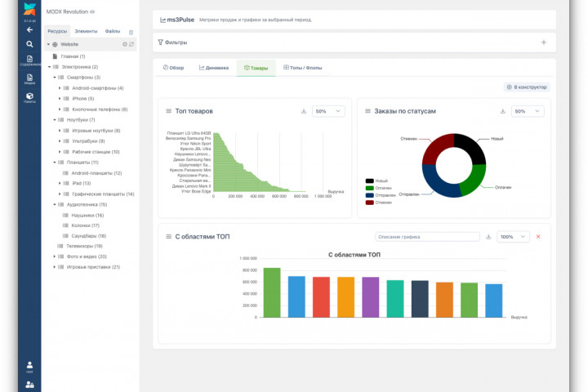
Task: Open the Элементы tab in the tree panel
Action: [86, 30]
